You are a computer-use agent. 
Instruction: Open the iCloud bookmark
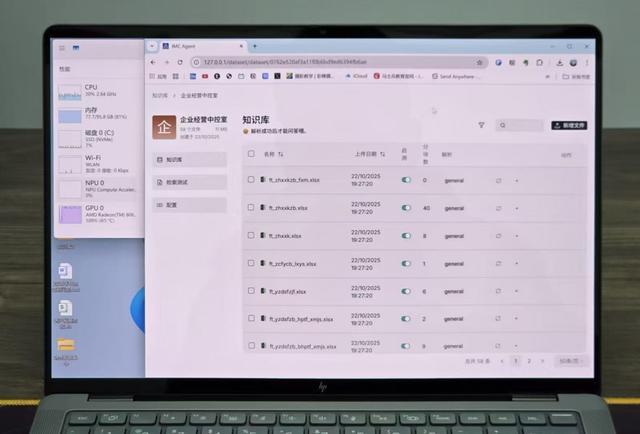356,76
